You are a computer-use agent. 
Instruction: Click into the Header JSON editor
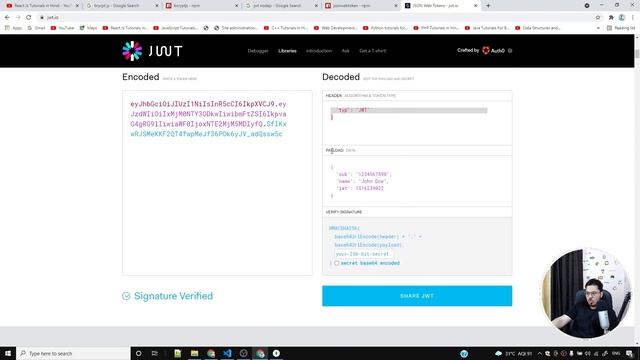pyautogui.click(x=417, y=122)
